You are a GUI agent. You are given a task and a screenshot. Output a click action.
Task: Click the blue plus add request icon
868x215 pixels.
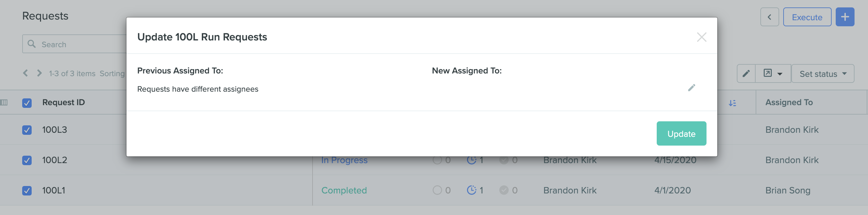tap(845, 17)
